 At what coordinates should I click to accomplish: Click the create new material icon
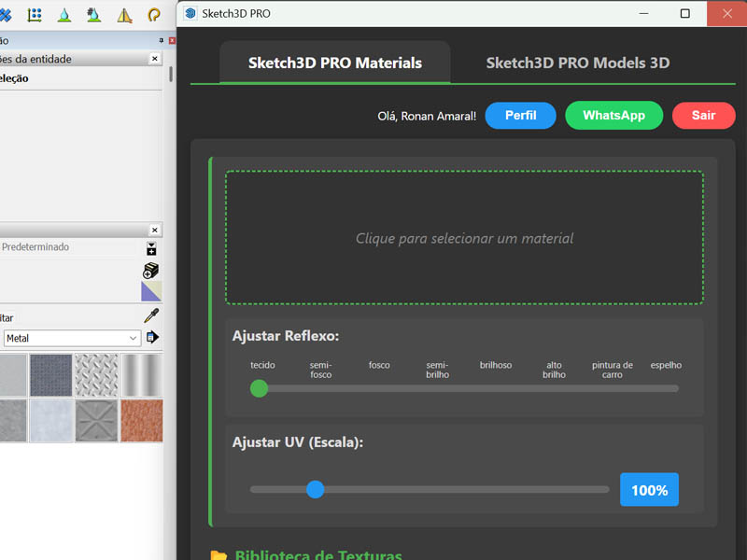tap(150, 271)
